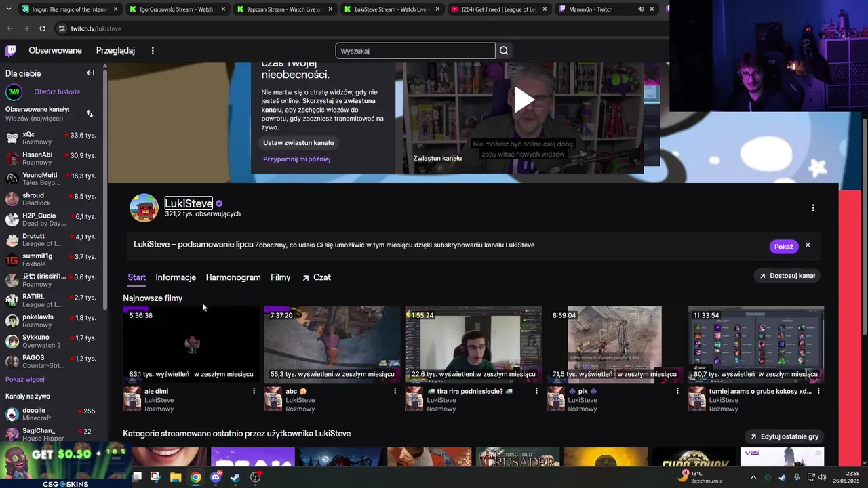Open the three-dot menu beside Przeglądaj
The width and height of the screenshot is (868, 488).
click(153, 51)
